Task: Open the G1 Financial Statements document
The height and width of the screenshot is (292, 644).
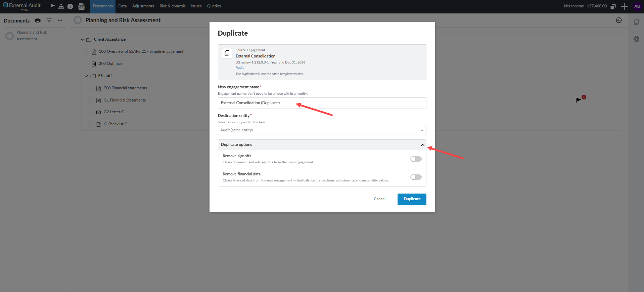Action: [x=125, y=100]
